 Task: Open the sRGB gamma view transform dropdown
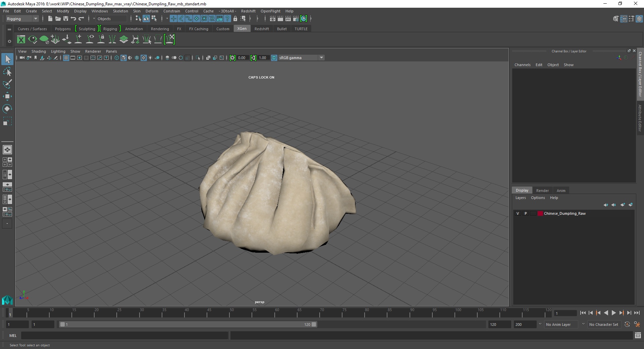pyautogui.click(x=301, y=58)
